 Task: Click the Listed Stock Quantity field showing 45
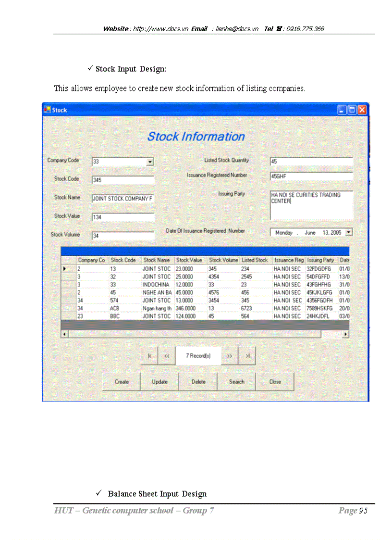click(x=311, y=161)
